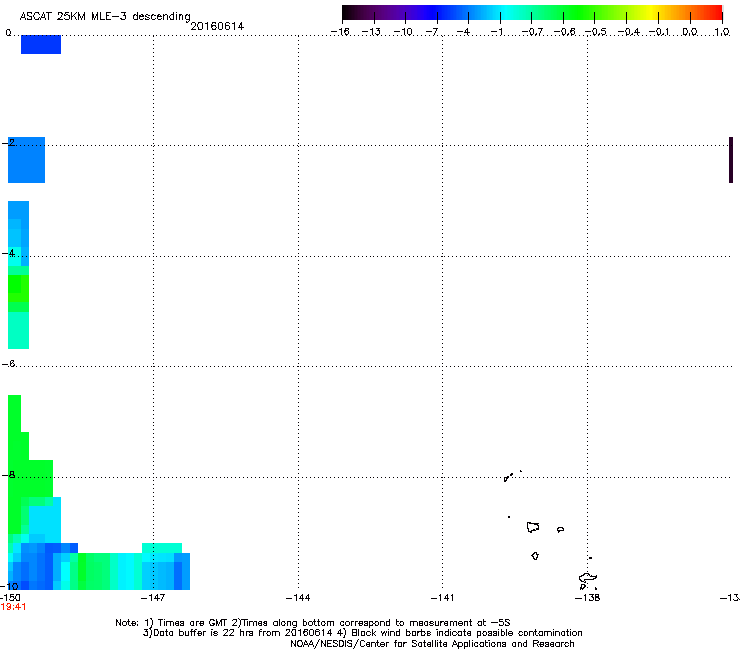Click the diamond-shaped island outline
The height and width of the screenshot is (650, 740).
click(x=535, y=556)
